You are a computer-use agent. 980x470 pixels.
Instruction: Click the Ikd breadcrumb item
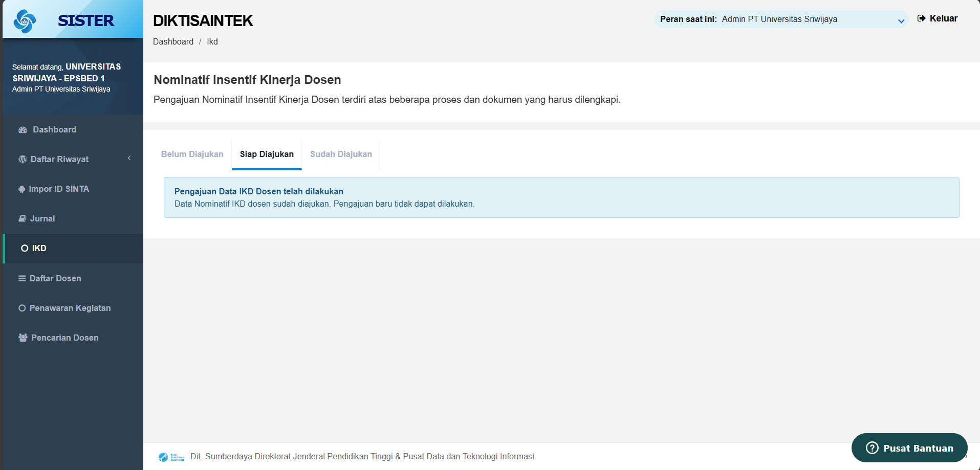pyautogui.click(x=212, y=42)
